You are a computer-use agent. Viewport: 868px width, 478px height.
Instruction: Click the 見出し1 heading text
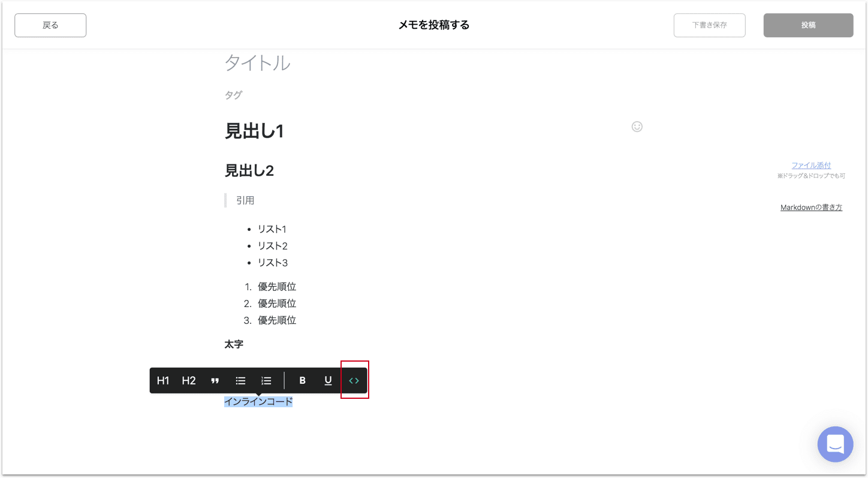coord(254,131)
